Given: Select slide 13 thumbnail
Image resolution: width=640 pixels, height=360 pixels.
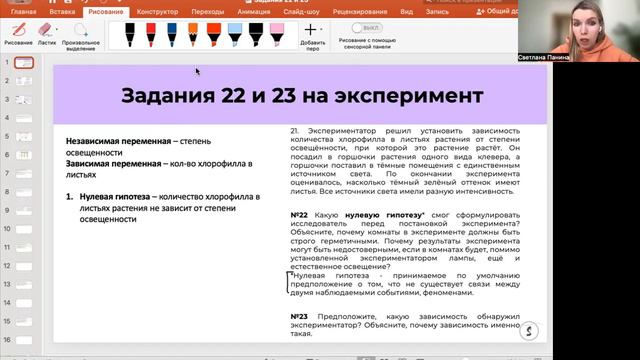Looking at the screenshot, I should 24,284.
